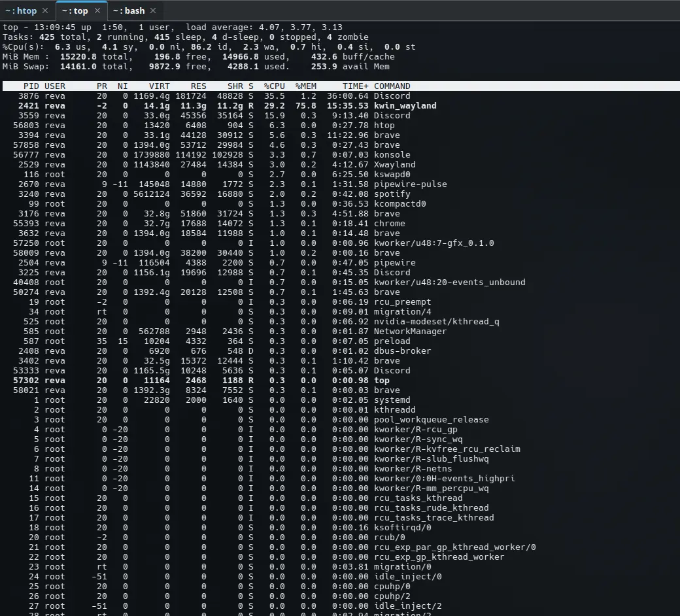Select the kswapd0 process command

392,175
